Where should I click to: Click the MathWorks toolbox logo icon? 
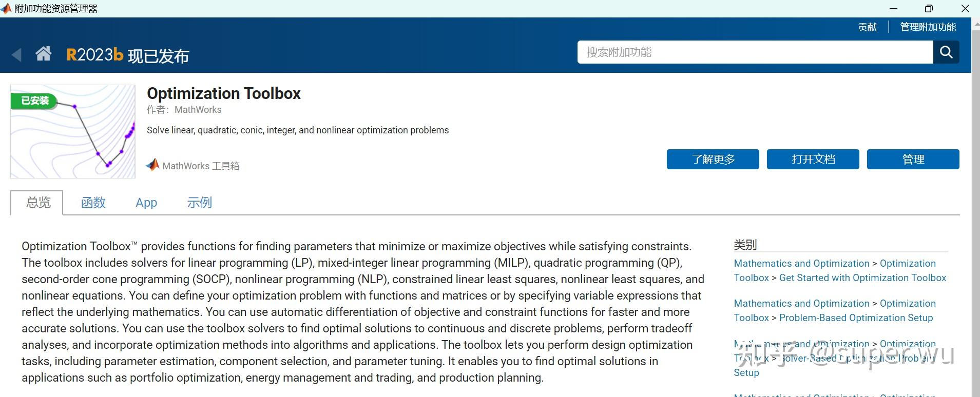(153, 165)
